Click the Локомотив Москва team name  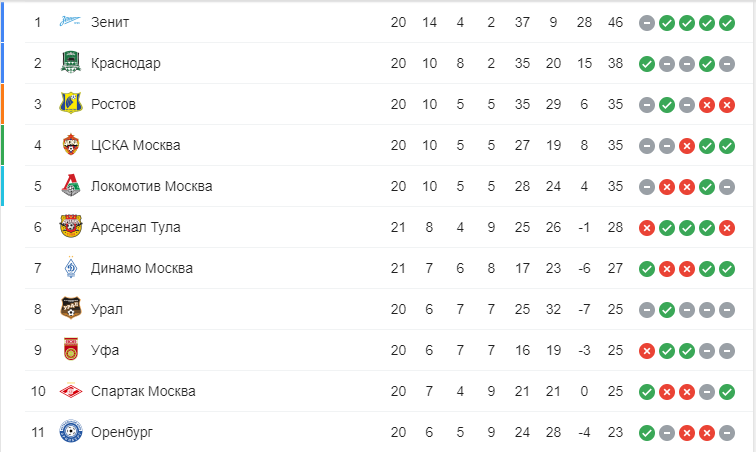pyautogui.click(x=151, y=186)
